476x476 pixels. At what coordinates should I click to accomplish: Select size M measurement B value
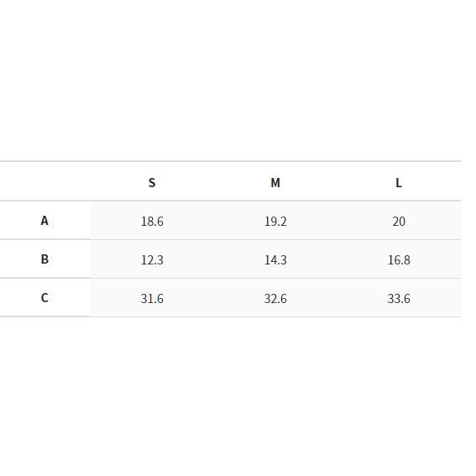[x=275, y=259]
